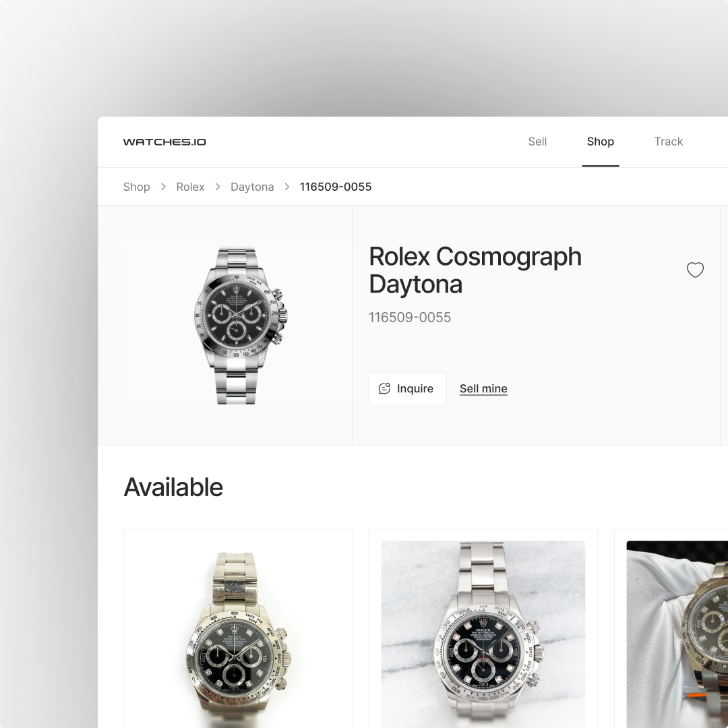Viewport: 728px width, 728px height.
Task: Navigate to Shop breadcrumb link
Action: click(x=136, y=187)
